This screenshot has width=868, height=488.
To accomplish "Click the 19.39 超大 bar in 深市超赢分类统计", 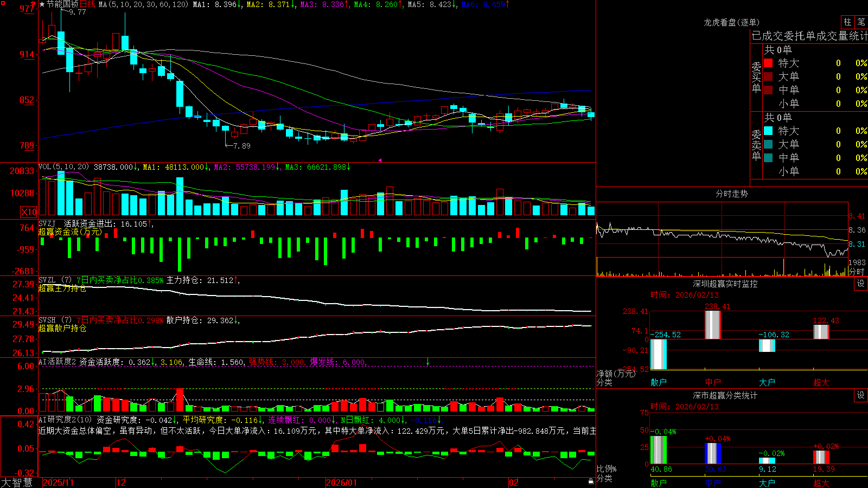I will 821,457.
